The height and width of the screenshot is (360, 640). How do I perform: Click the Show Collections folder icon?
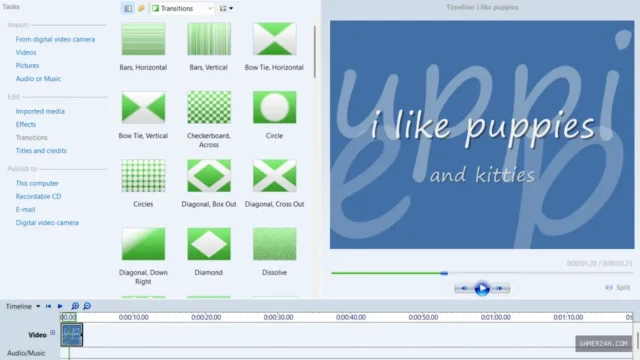coord(141,8)
